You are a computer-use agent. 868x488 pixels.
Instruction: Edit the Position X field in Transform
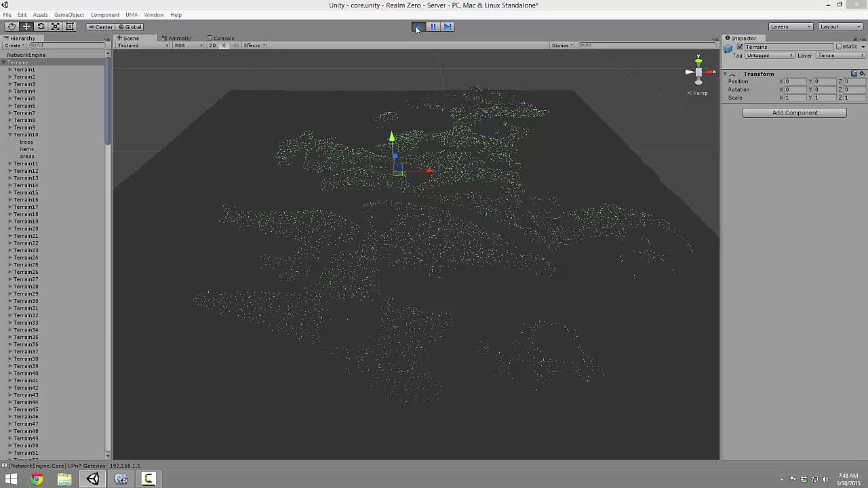click(x=793, y=81)
